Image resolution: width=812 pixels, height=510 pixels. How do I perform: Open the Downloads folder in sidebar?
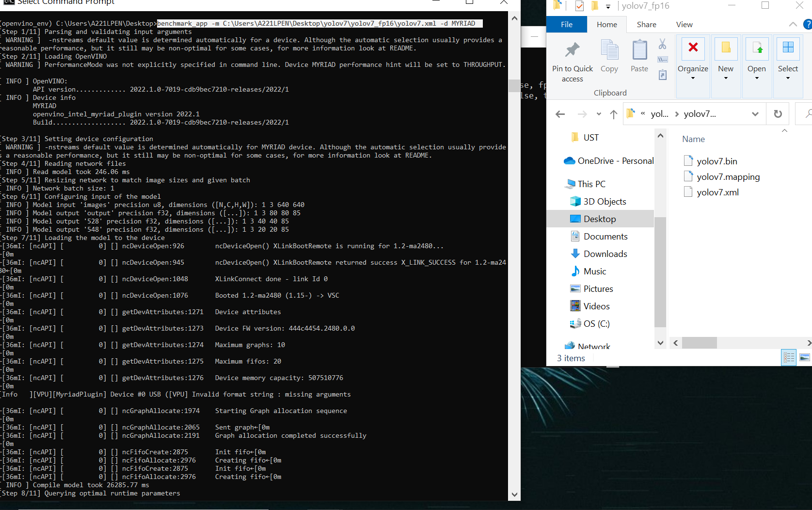click(x=605, y=254)
